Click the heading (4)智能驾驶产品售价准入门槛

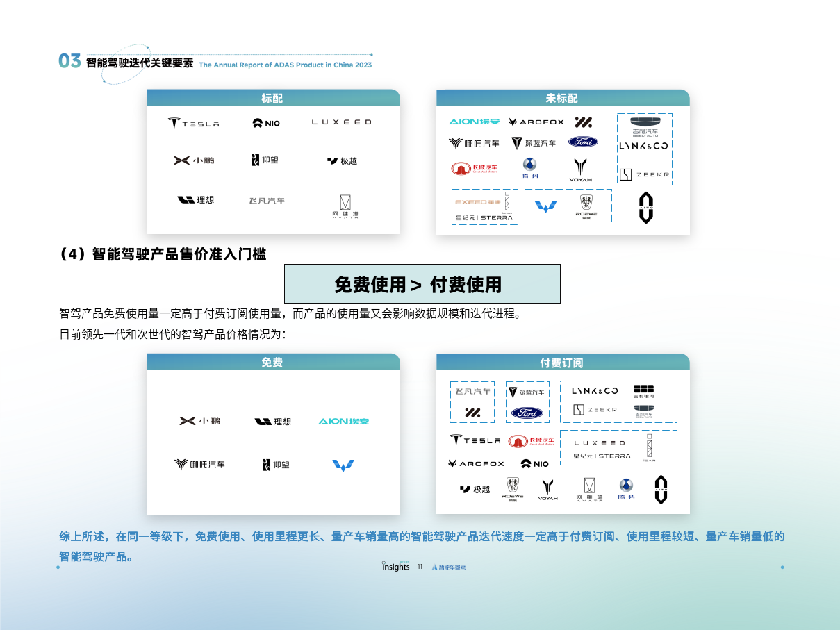163,254
